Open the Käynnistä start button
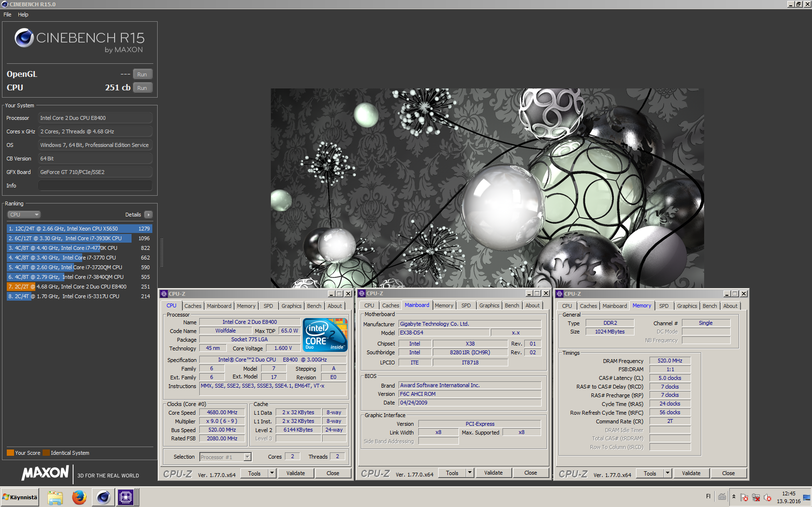 click(x=20, y=497)
